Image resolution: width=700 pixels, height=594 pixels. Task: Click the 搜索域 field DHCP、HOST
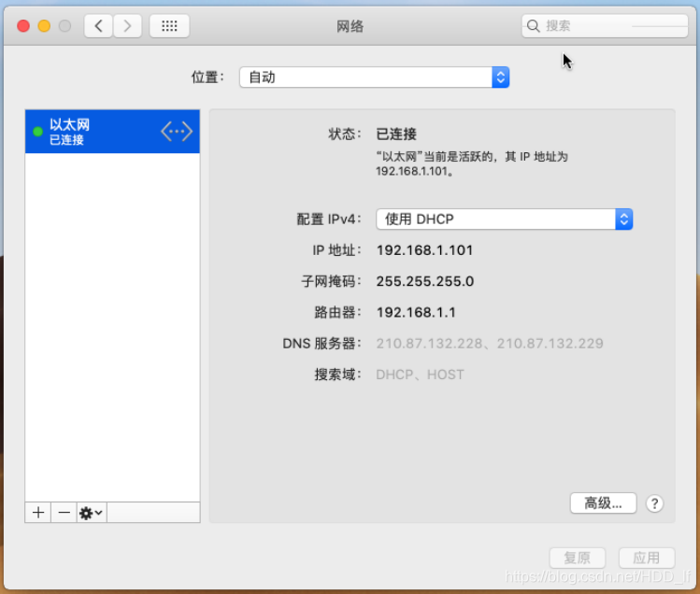coord(420,375)
